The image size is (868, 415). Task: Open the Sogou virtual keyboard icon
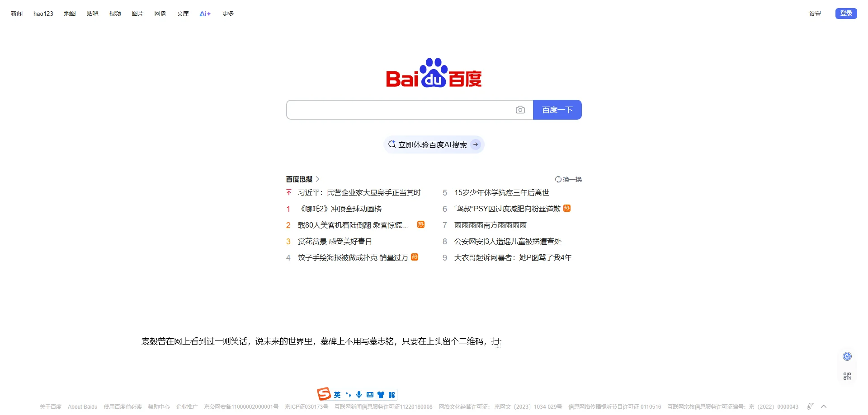click(x=370, y=394)
